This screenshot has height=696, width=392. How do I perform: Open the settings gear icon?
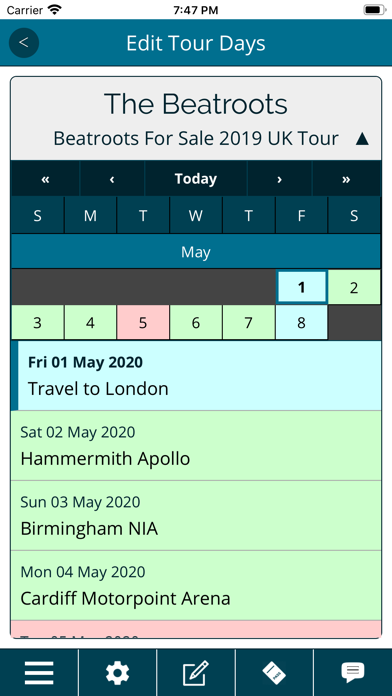click(118, 672)
